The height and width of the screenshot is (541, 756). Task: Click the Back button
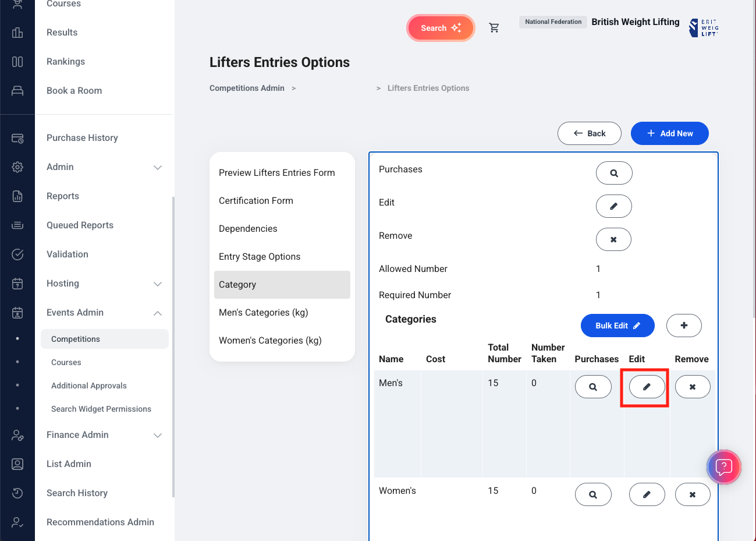[x=590, y=133]
